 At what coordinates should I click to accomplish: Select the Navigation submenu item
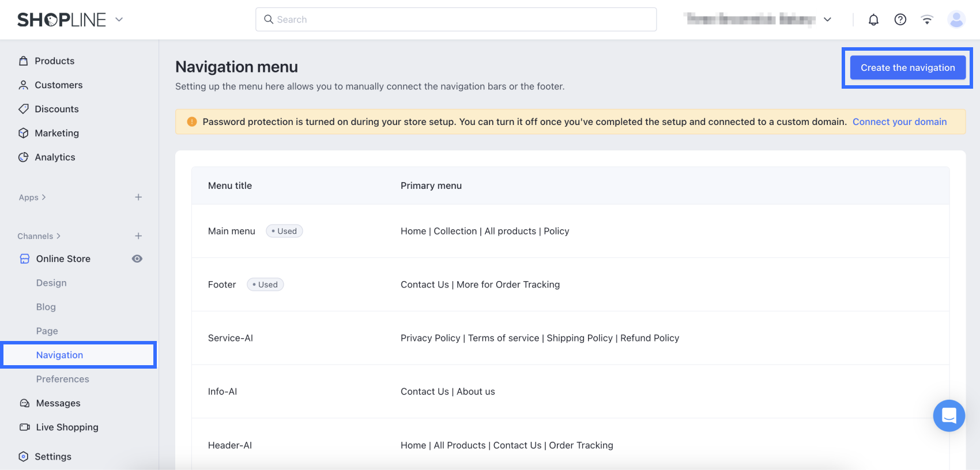coord(59,355)
